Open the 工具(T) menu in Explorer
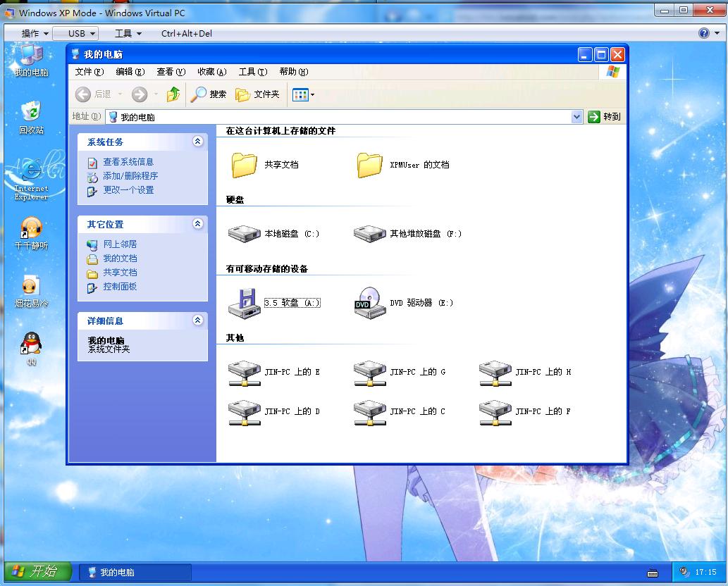Screen dimensions: 728x586 click(252, 71)
